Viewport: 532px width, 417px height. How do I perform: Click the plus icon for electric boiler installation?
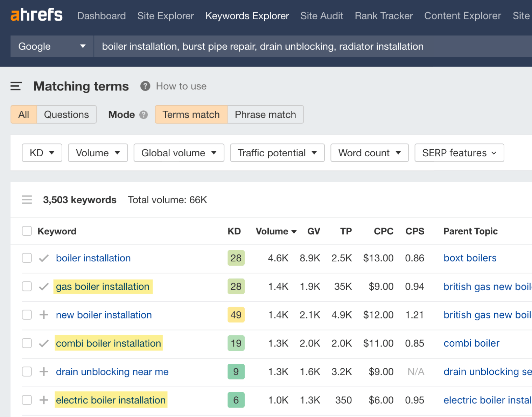tap(43, 400)
